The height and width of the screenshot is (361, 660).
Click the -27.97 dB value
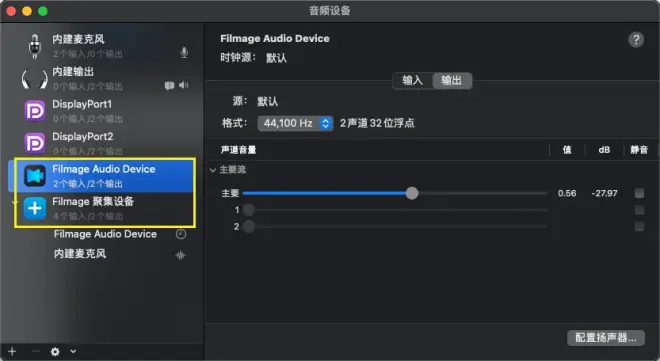[x=604, y=193]
